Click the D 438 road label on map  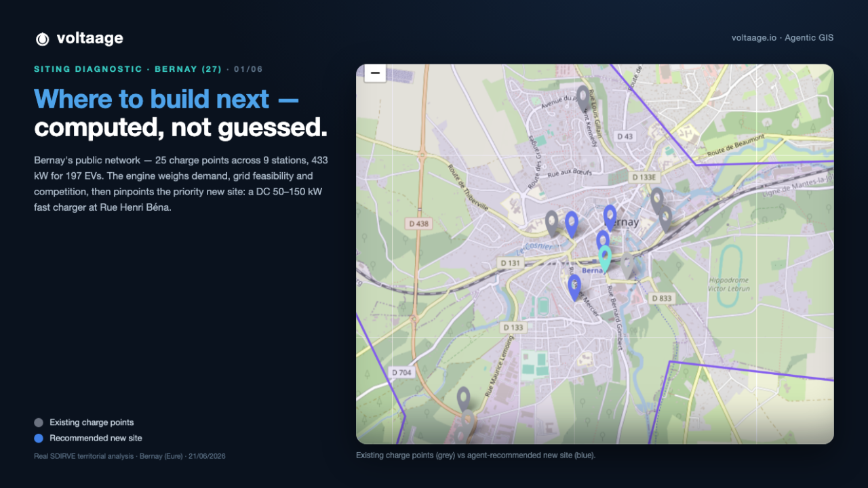[419, 223]
